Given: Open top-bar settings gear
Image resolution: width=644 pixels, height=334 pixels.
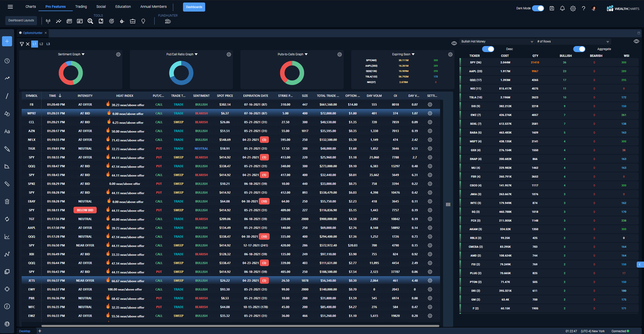Looking at the screenshot, I should click(573, 9).
